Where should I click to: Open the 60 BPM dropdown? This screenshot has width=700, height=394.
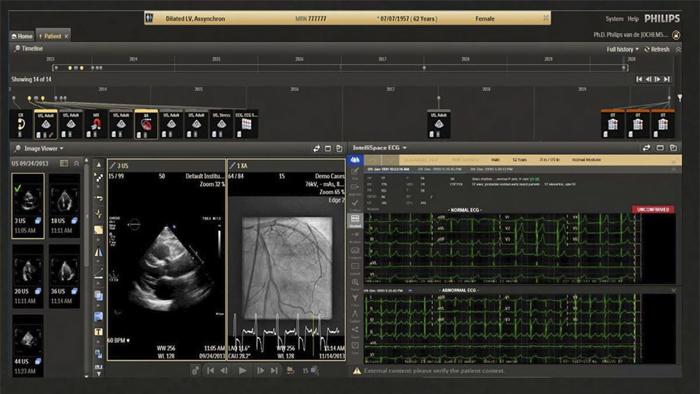pos(119,340)
